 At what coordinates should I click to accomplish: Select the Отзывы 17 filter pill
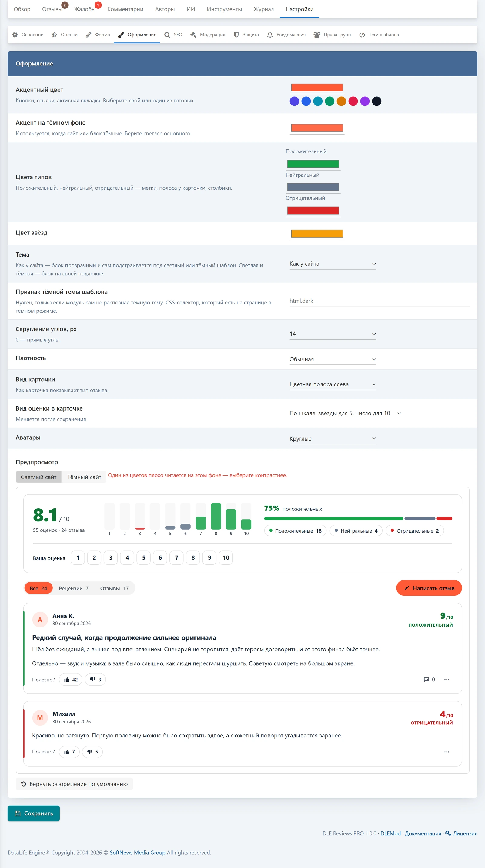[x=114, y=588]
